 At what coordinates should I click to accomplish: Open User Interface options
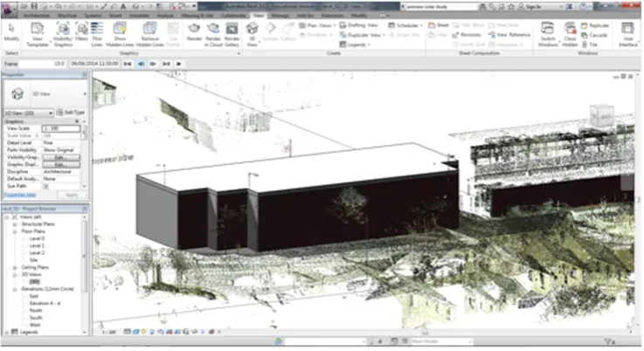(628, 34)
